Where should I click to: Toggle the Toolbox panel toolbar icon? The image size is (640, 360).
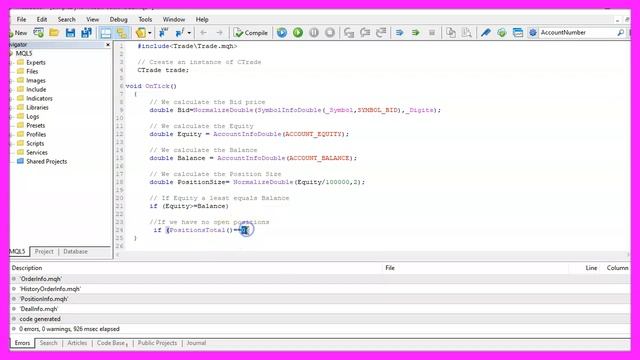point(122,33)
